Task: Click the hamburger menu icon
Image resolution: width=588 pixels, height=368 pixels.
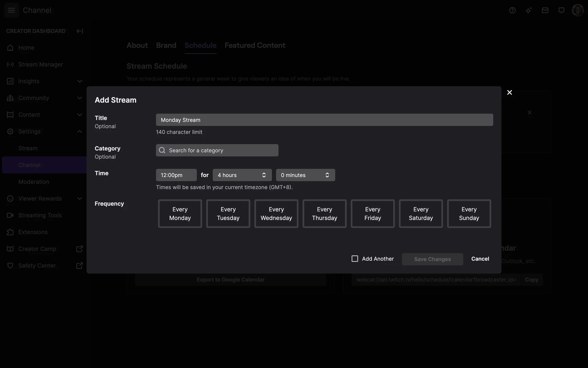Action: 11,10
